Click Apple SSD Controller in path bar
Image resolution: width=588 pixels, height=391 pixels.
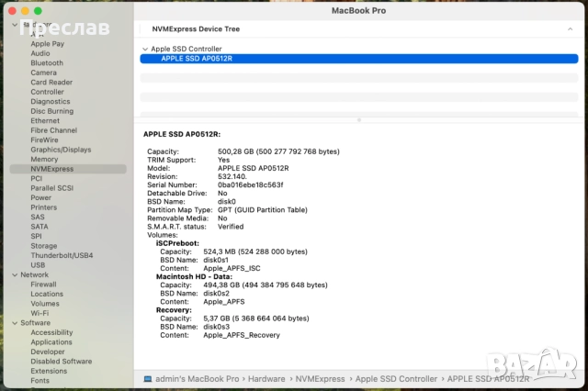(396, 379)
